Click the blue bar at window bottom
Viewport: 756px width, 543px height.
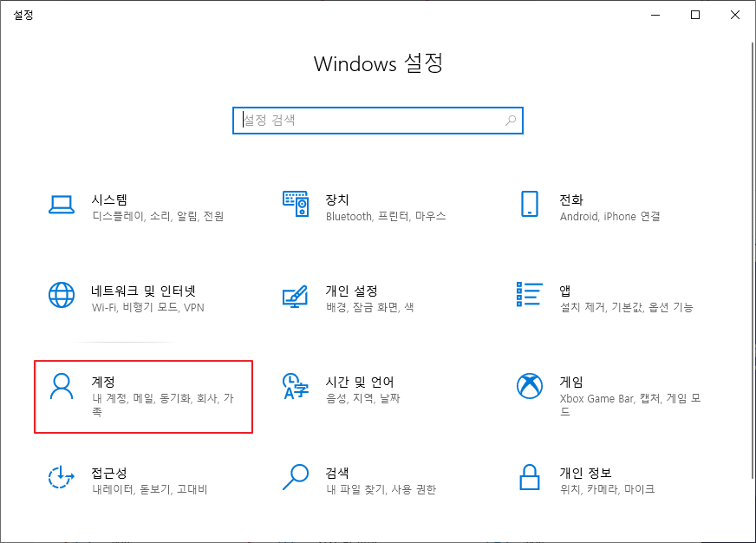coord(378,540)
